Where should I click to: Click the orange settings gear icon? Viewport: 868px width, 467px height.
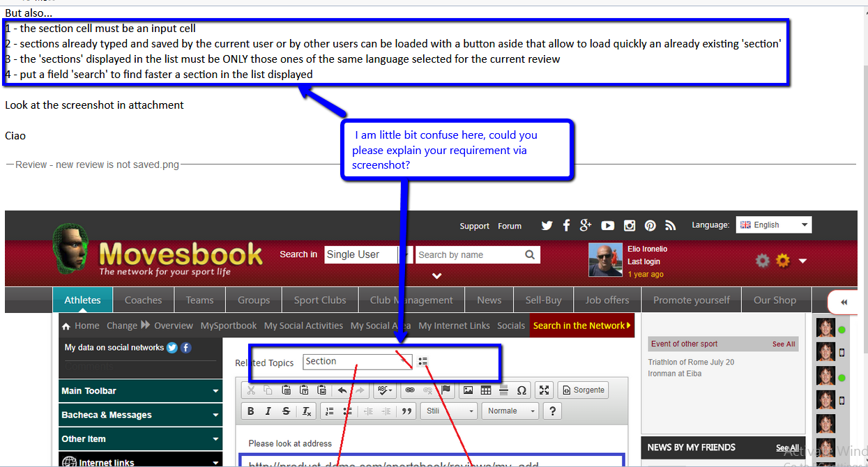(x=783, y=261)
